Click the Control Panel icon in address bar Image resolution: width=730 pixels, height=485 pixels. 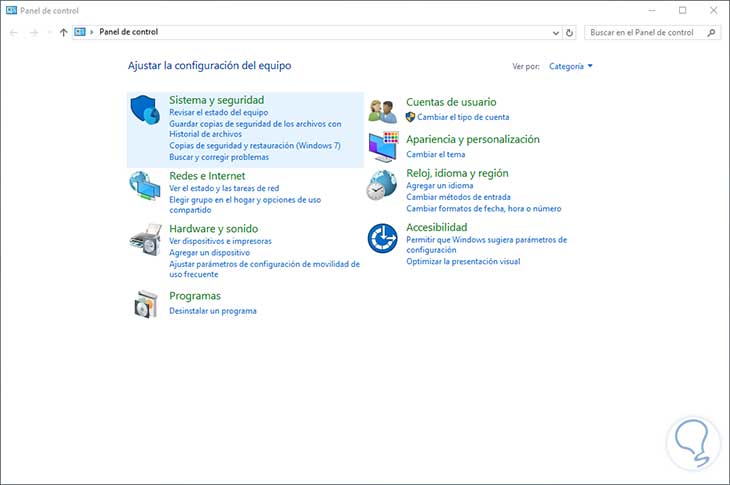pyautogui.click(x=80, y=32)
